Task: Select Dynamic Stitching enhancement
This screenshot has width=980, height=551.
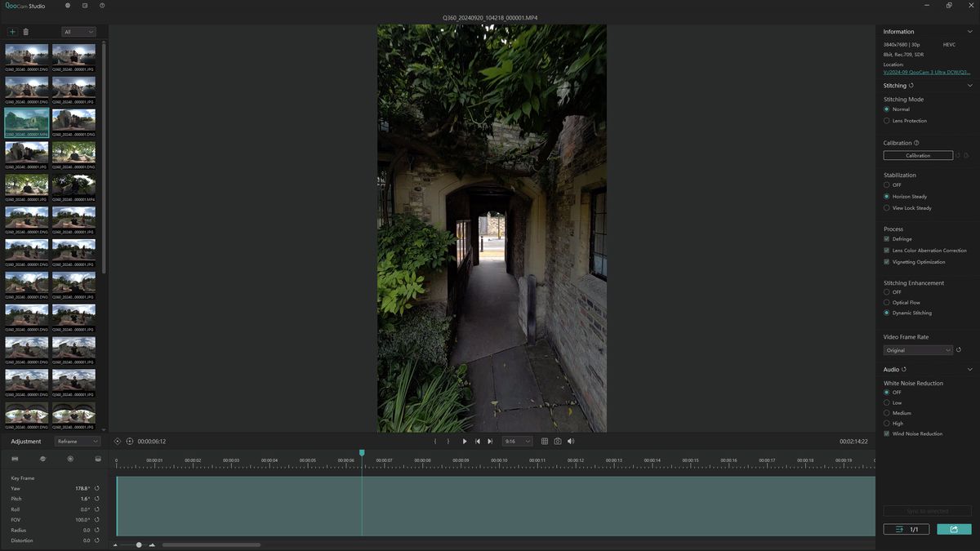Action: tap(887, 313)
